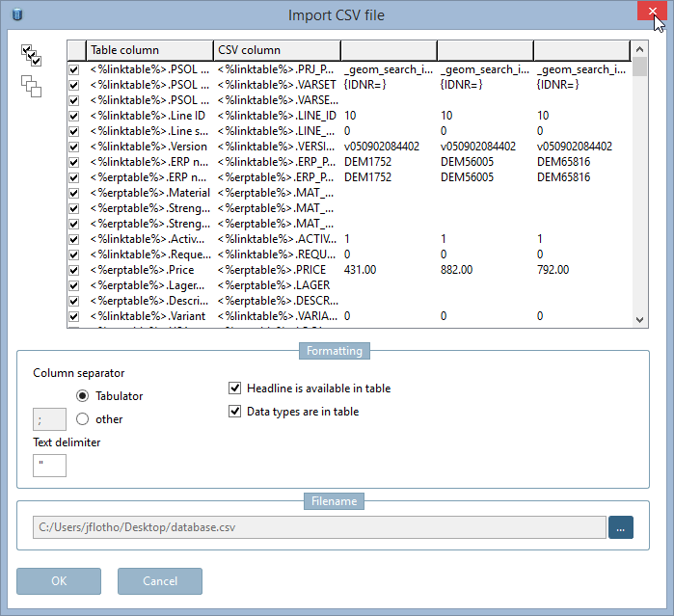This screenshot has width=674, height=616.
Task: Click scroll up arrow of column list
Action: (639, 49)
